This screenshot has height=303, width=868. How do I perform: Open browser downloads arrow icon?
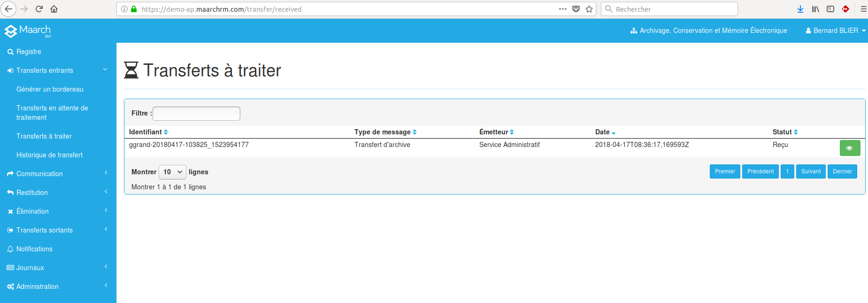pyautogui.click(x=800, y=9)
